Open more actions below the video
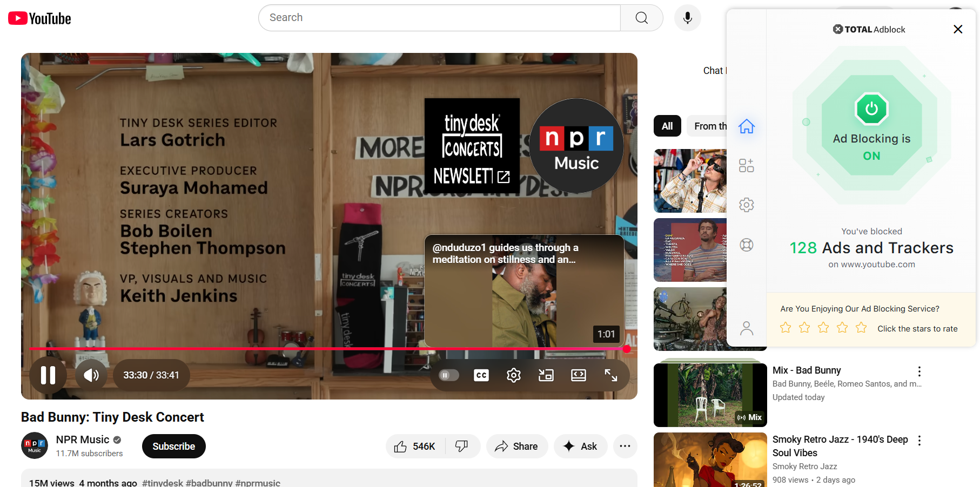 (x=625, y=447)
